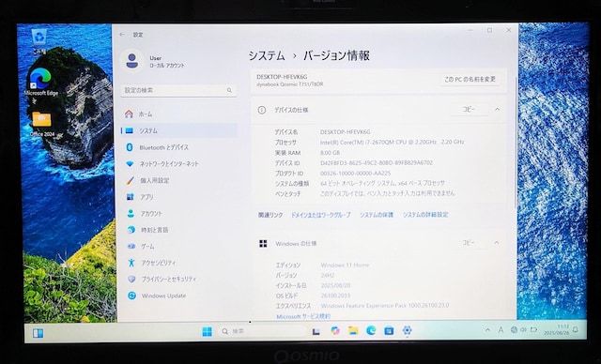The width and height of the screenshot is (601, 364).
Task: Open システムの詳細設定 link
Action: point(425,215)
